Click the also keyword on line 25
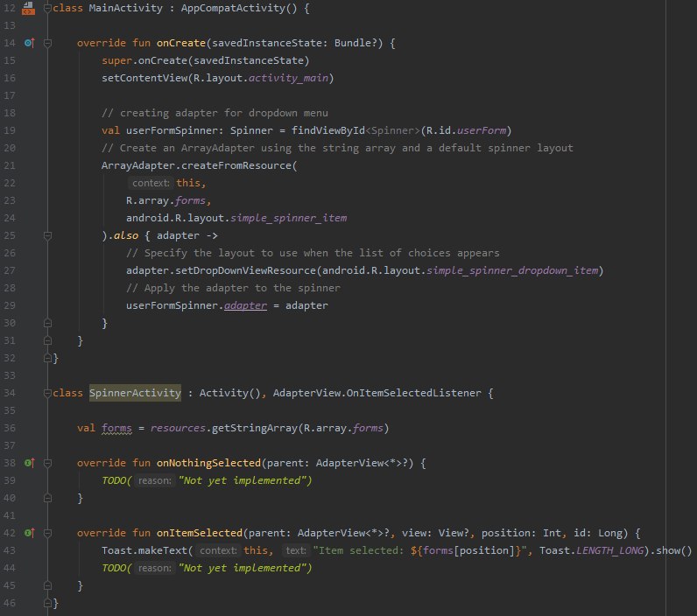This screenshot has height=616, width=697. 126,236
